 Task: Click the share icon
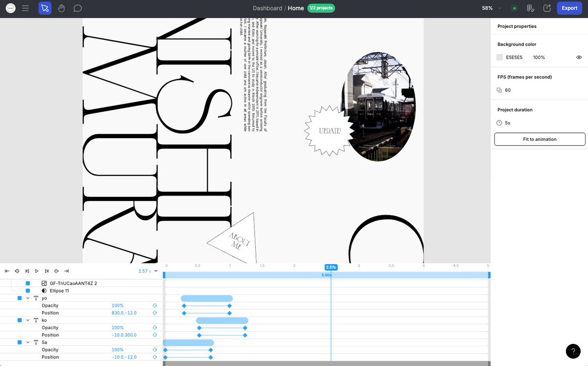point(547,8)
